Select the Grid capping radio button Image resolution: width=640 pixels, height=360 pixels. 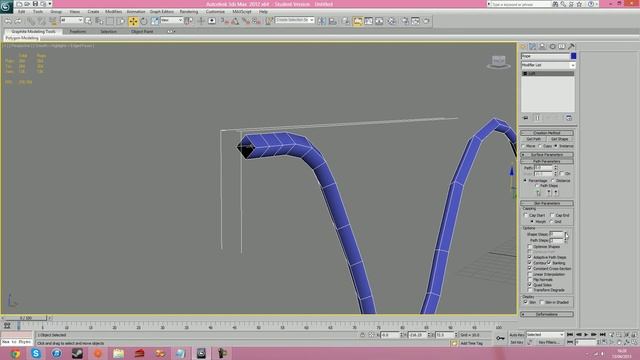(551, 222)
